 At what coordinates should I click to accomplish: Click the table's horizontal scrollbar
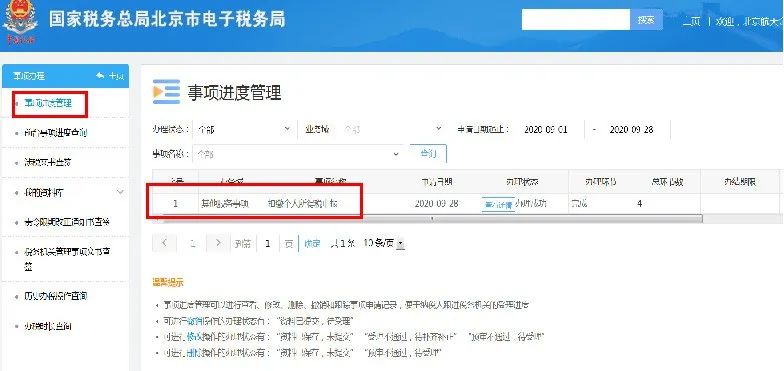431,218
